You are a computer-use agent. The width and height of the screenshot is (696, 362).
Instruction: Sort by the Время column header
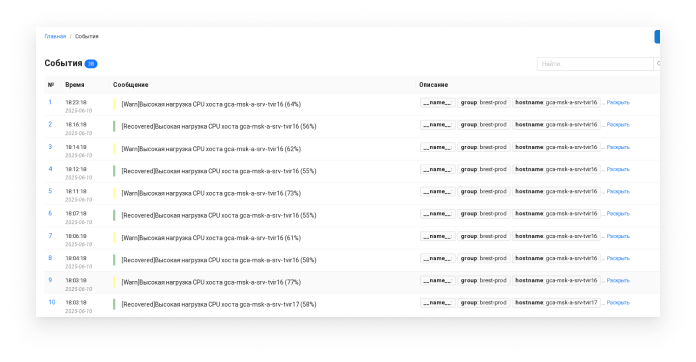pyautogui.click(x=75, y=85)
